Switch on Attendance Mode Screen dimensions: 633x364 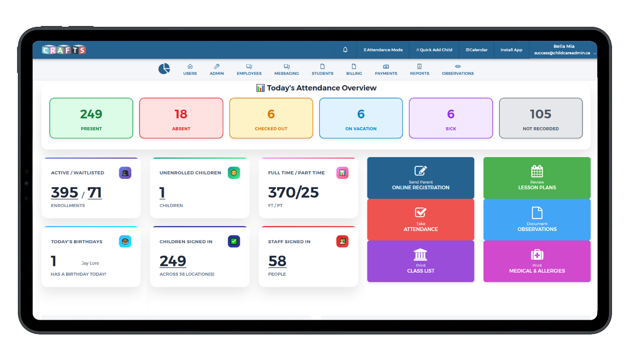pos(383,50)
